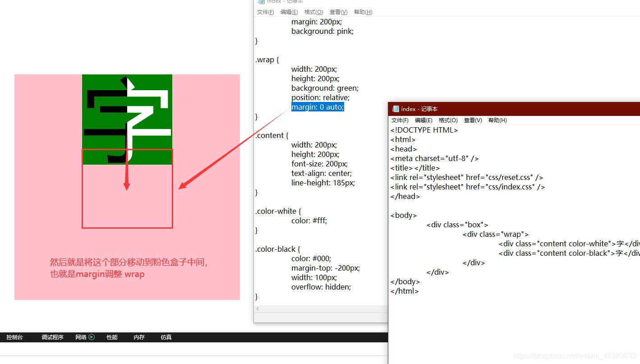The width and height of the screenshot is (640, 364).
Task: Click the '<title></title>' line
Action: coord(415,168)
